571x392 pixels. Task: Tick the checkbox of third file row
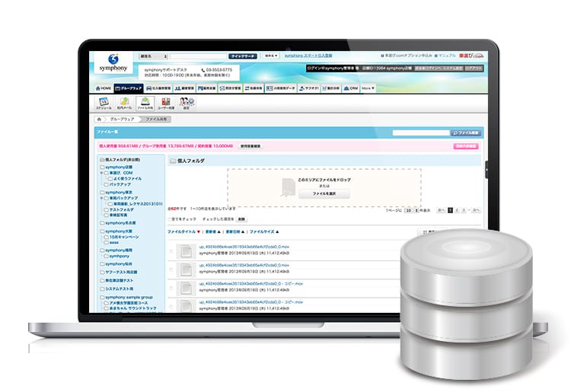[171, 288]
